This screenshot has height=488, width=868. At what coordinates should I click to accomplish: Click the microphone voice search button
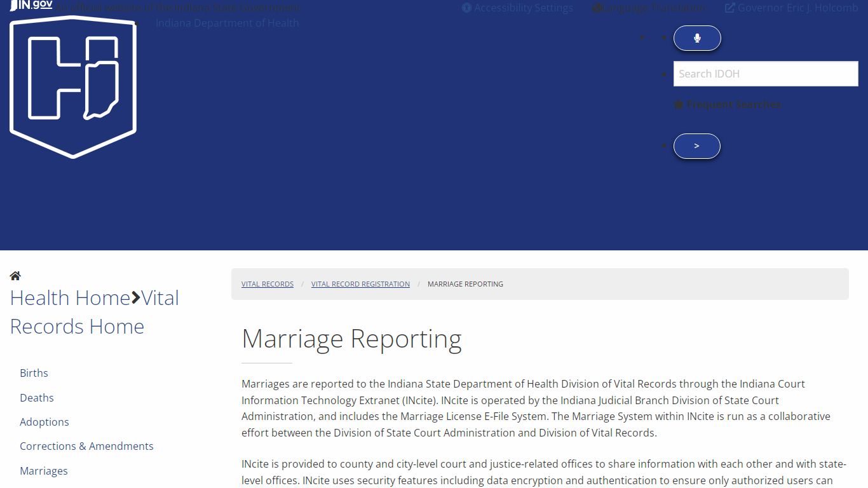point(697,38)
